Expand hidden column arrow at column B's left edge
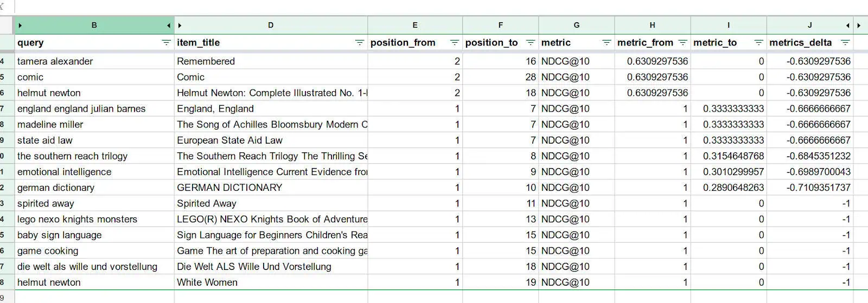Image resolution: width=868 pixels, height=303 pixels. click(x=20, y=25)
